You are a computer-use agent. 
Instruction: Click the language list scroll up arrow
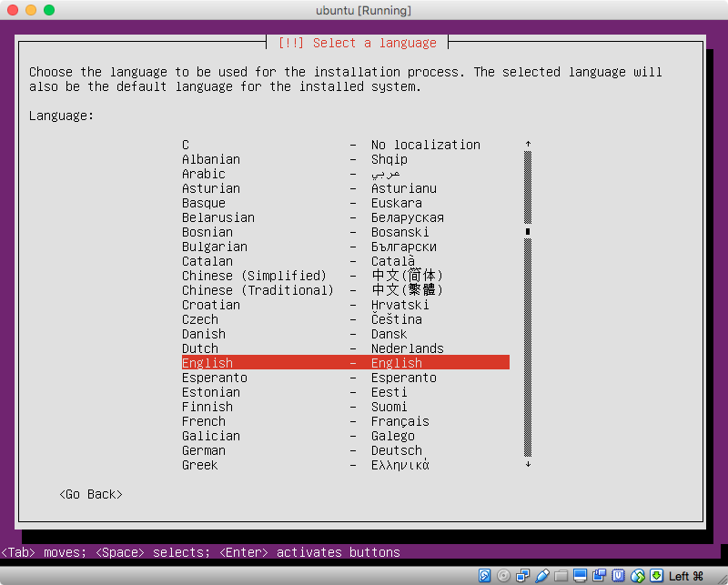click(528, 144)
